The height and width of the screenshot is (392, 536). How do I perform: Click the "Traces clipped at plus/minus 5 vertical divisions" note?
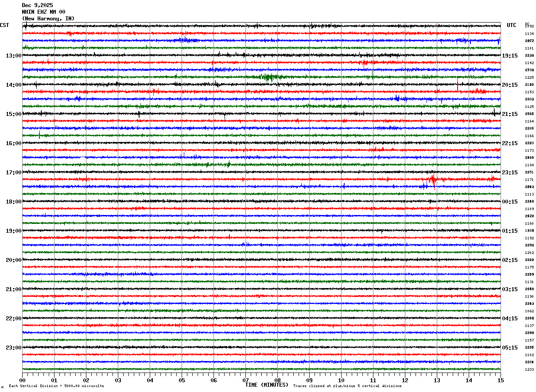(347, 386)
